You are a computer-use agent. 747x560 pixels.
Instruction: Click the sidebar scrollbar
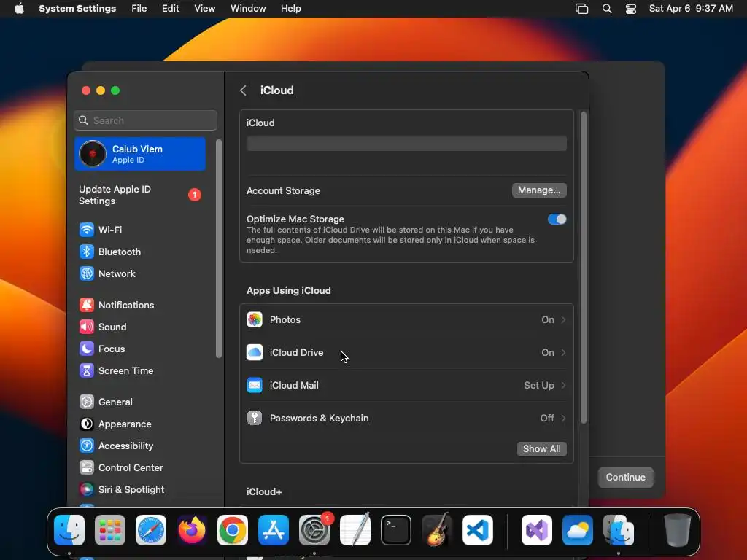click(x=219, y=248)
